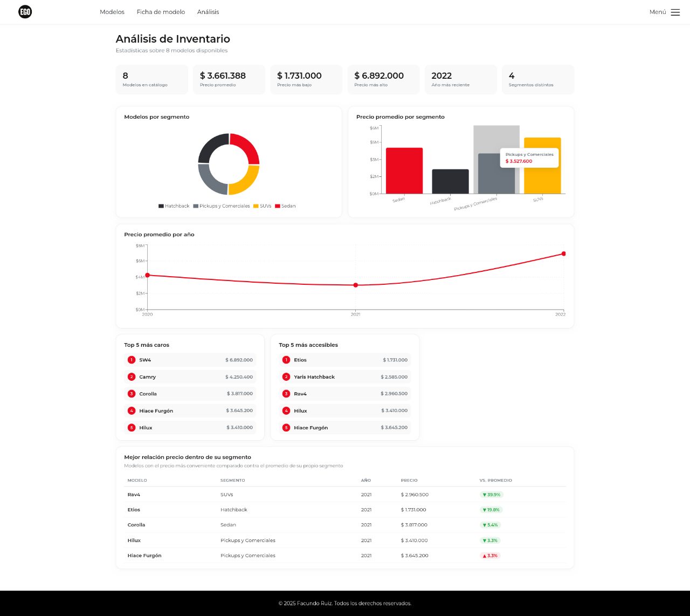The image size is (690, 616).
Task: Toggle Hatchback legend item in donut chart
Action: (174, 206)
